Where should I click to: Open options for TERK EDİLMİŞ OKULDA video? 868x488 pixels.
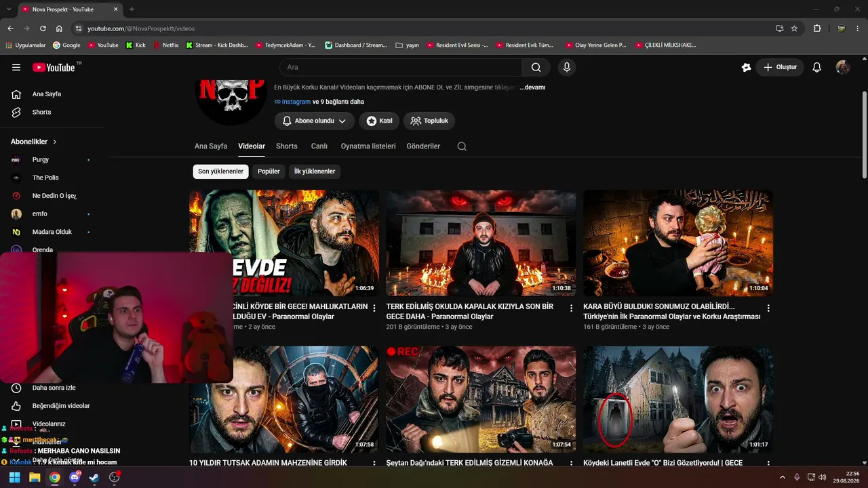(x=571, y=308)
